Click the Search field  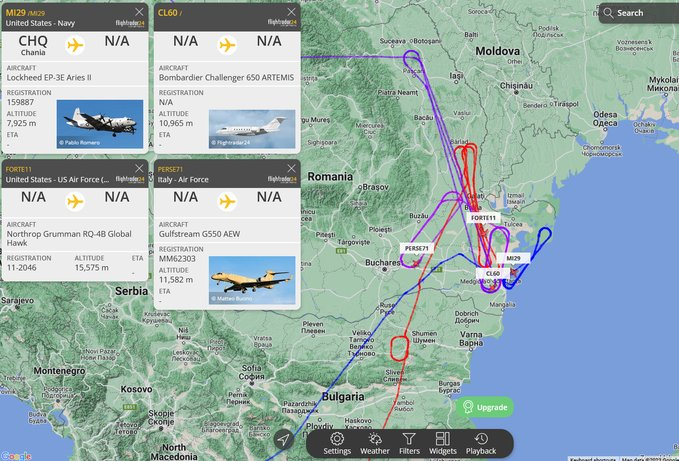(639, 13)
